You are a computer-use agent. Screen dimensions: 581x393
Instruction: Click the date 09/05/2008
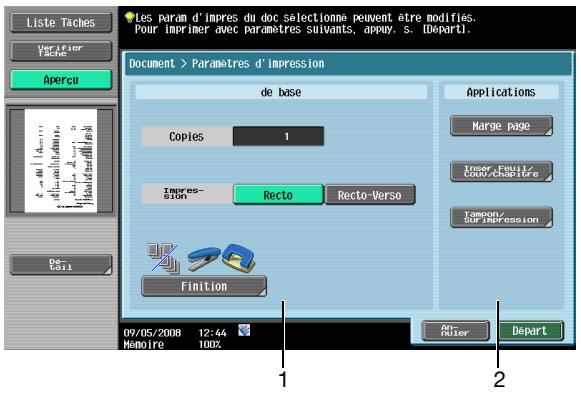(x=152, y=333)
